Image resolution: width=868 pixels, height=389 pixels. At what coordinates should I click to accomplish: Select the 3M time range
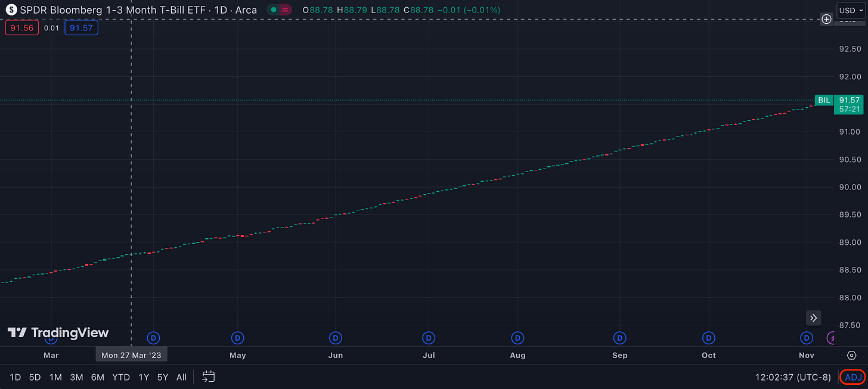click(76, 377)
